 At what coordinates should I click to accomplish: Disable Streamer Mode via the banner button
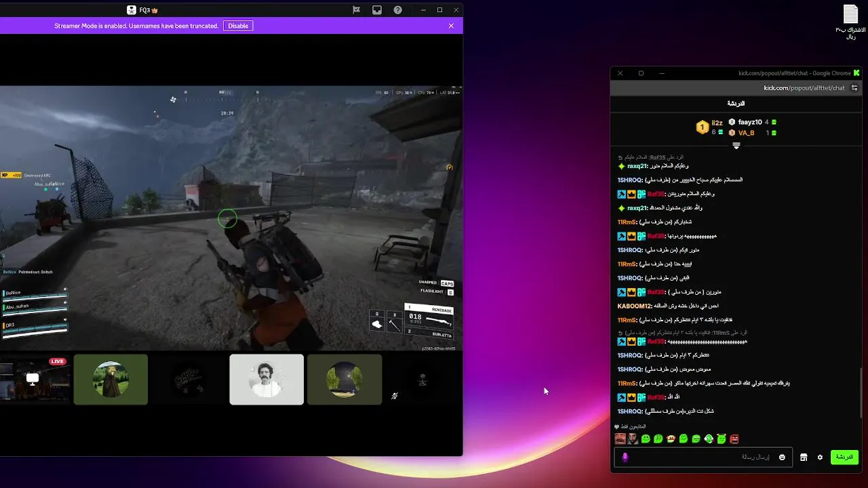tap(238, 26)
